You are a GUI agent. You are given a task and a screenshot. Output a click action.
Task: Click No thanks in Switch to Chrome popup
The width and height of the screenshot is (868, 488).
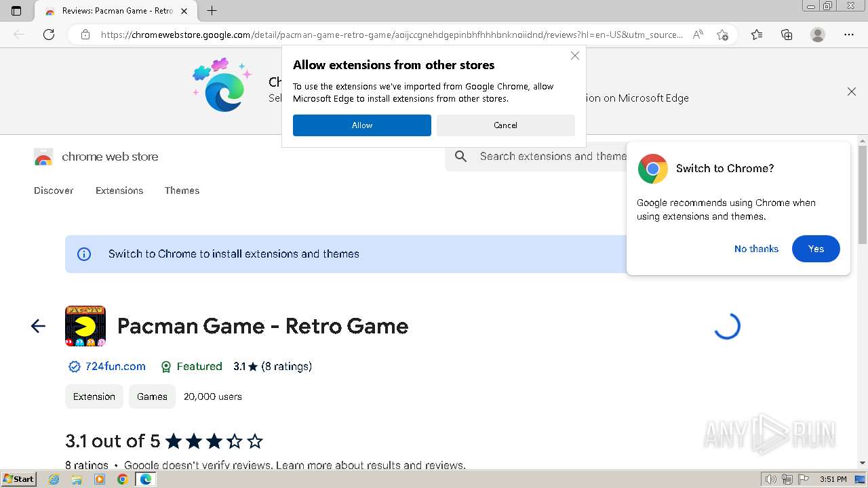[756, 249]
